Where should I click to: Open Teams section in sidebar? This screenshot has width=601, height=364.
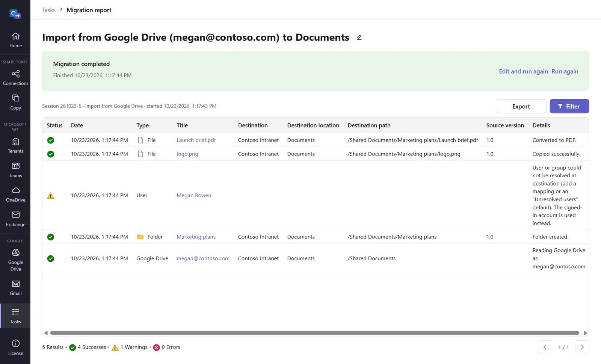click(15, 170)
